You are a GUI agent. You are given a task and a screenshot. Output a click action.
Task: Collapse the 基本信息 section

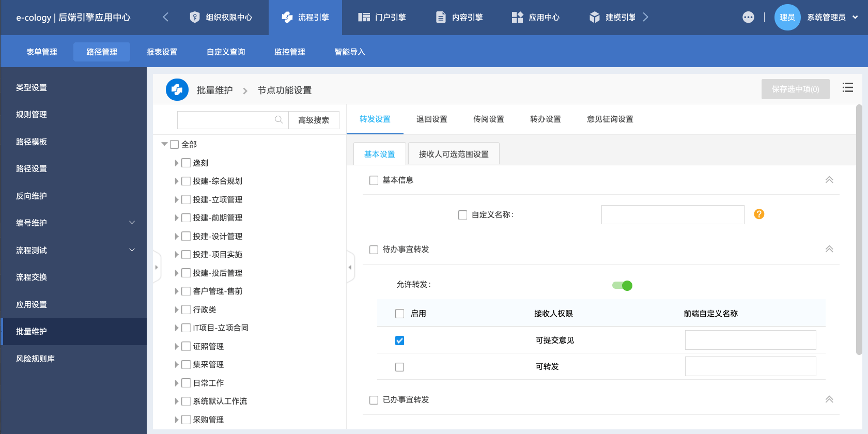[829, 180]
